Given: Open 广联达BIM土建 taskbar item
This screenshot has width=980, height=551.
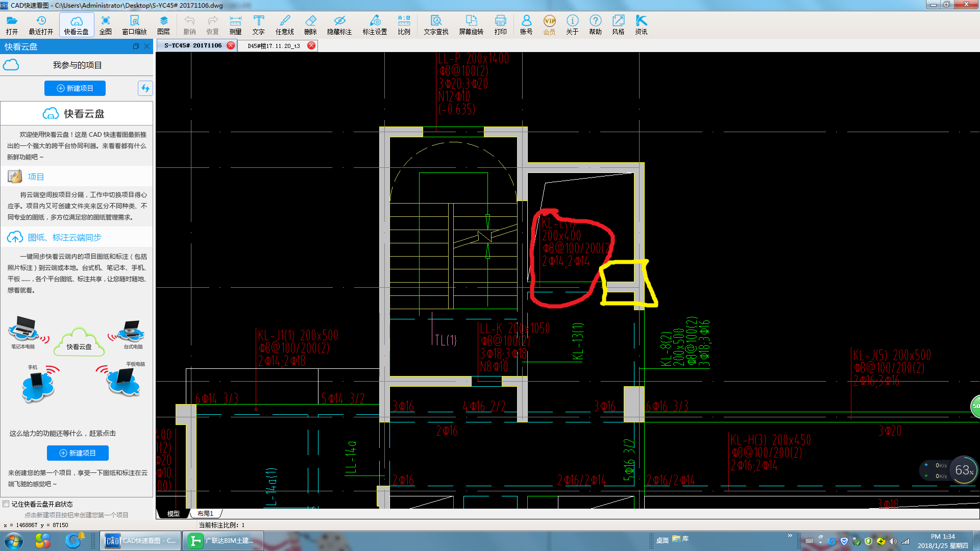Looking at the screenshot, I should point(224,541).
